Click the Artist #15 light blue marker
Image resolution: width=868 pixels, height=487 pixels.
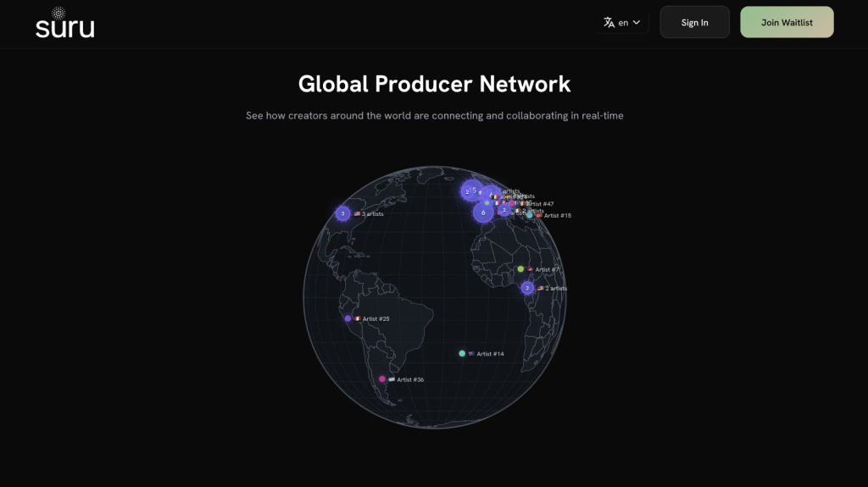pyautogui.click(x=530, y=215)
